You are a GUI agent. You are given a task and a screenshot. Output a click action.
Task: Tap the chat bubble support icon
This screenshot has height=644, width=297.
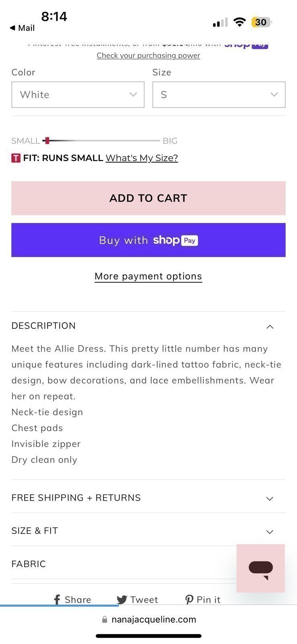tap(261, 568)
